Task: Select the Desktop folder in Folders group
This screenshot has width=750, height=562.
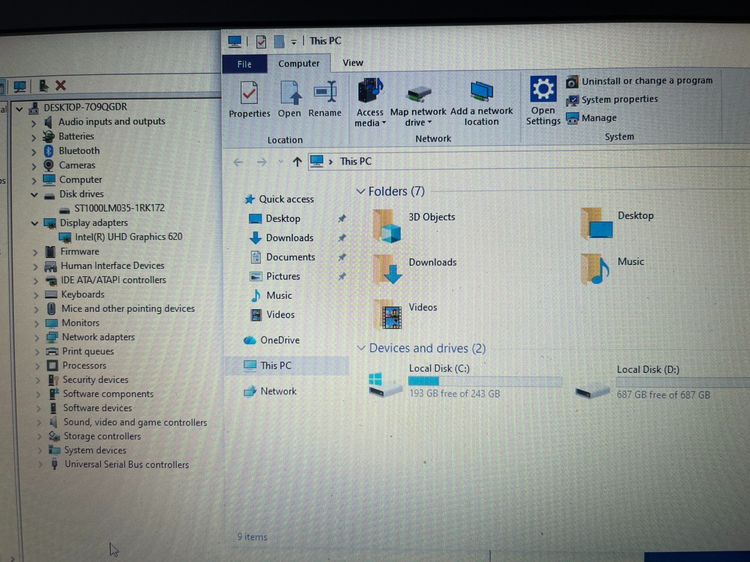Action: (x=617, y=223)
